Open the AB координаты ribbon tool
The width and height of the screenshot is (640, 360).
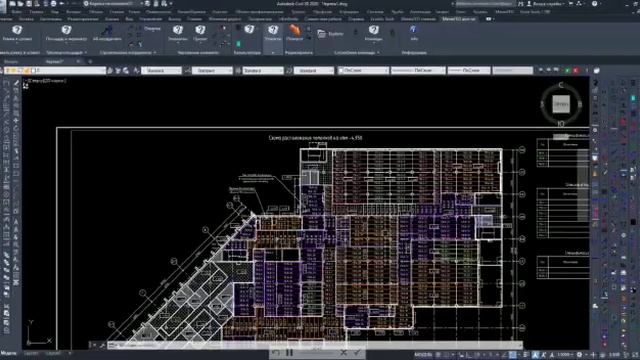click(x=107, y=33)
